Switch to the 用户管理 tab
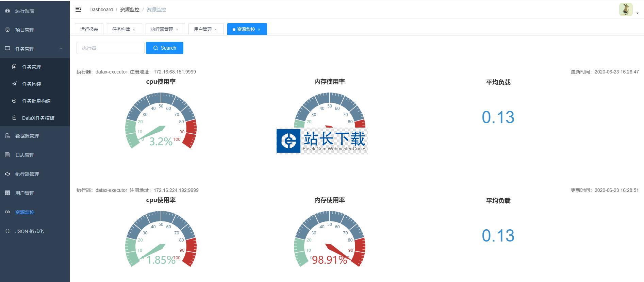 click(203, 29)
